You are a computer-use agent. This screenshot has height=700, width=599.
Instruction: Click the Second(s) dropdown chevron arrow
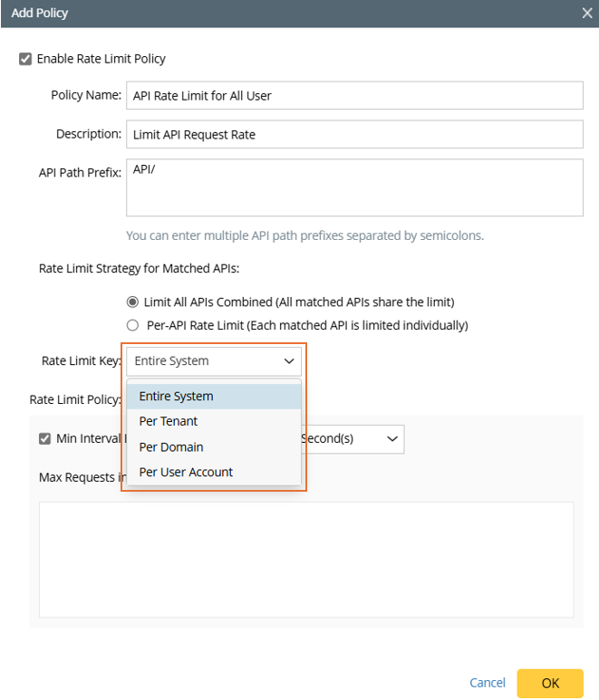[392, 438]
